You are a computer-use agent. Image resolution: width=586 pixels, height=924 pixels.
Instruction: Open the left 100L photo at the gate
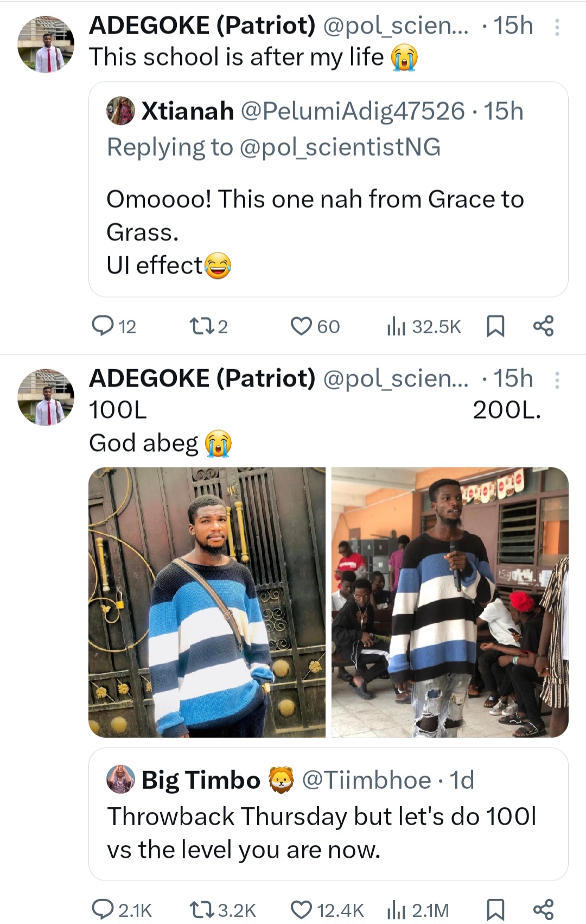coord(207,602)
